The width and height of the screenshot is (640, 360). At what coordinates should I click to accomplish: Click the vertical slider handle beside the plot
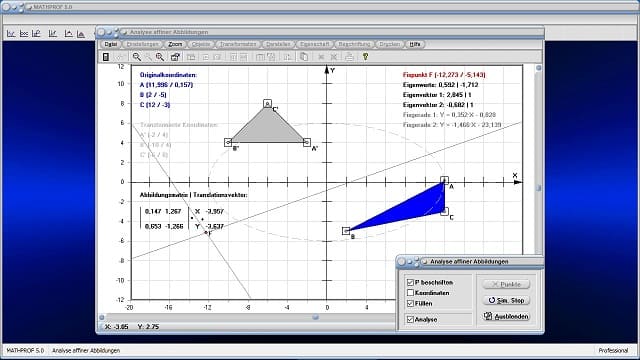[x=539, y=188]
